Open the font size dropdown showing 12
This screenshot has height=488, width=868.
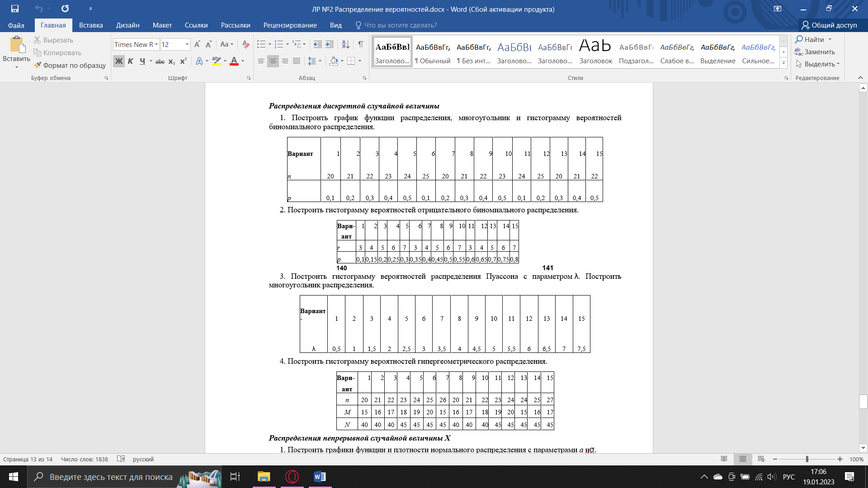pyautogui.click(x=187, y=44)
